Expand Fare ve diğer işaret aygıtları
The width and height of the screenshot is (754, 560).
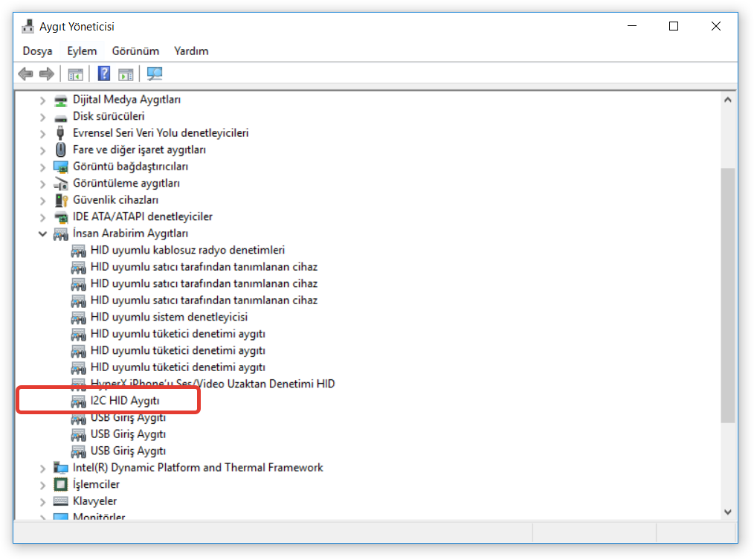(x=43, y=150)
